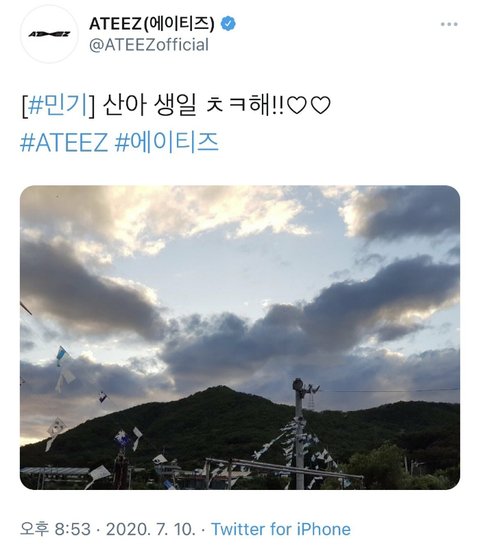Open the #에이티즈 hashtag

[x=167, y=143]
